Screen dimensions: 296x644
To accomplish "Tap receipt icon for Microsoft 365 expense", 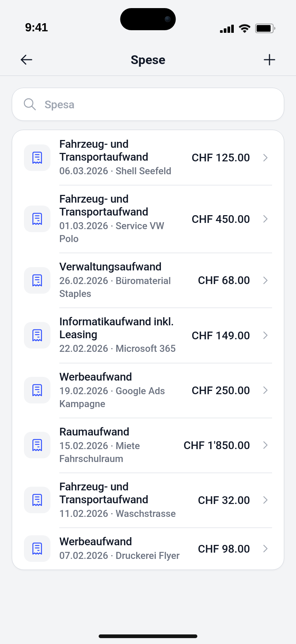I will (37, 335).
